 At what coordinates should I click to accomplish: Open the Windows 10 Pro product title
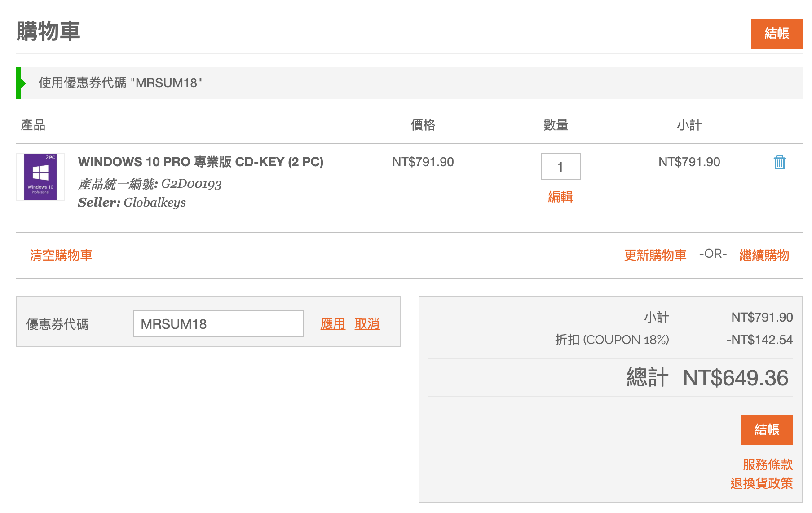(x=200, y=162)
